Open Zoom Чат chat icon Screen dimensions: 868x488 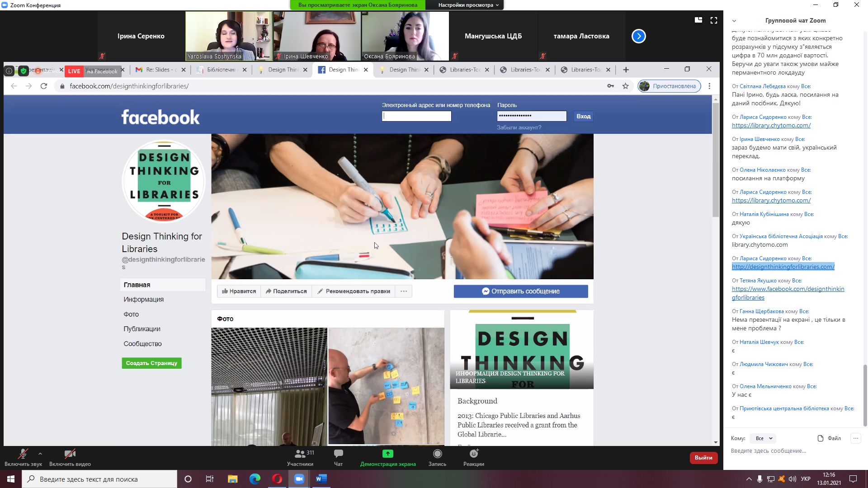(338, 457)
